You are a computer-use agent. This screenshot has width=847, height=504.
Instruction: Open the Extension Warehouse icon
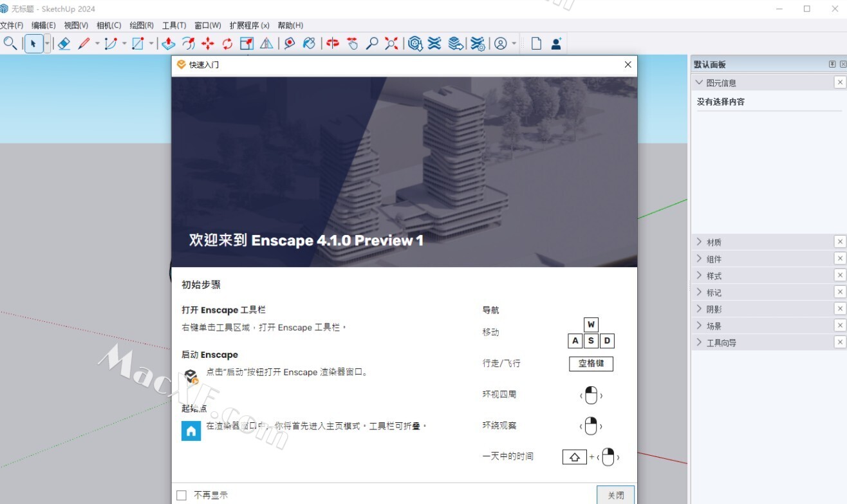tap(435, 43)
